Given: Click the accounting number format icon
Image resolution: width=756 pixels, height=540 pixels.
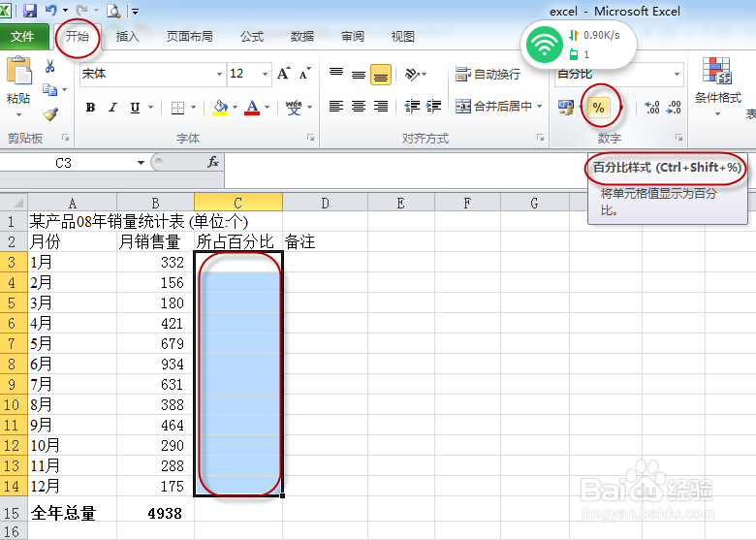Looking at the screenshot, I should 565,107.
